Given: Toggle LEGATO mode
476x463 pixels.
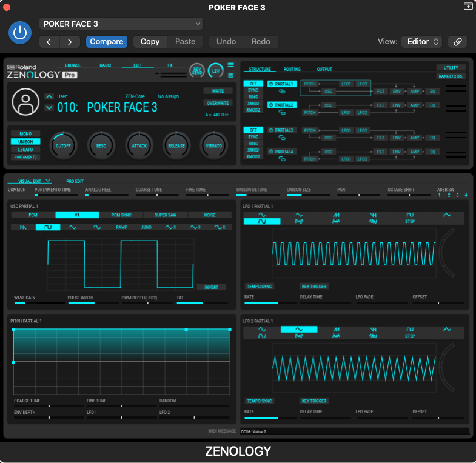Looking at the screenshot, I should 25,150.
